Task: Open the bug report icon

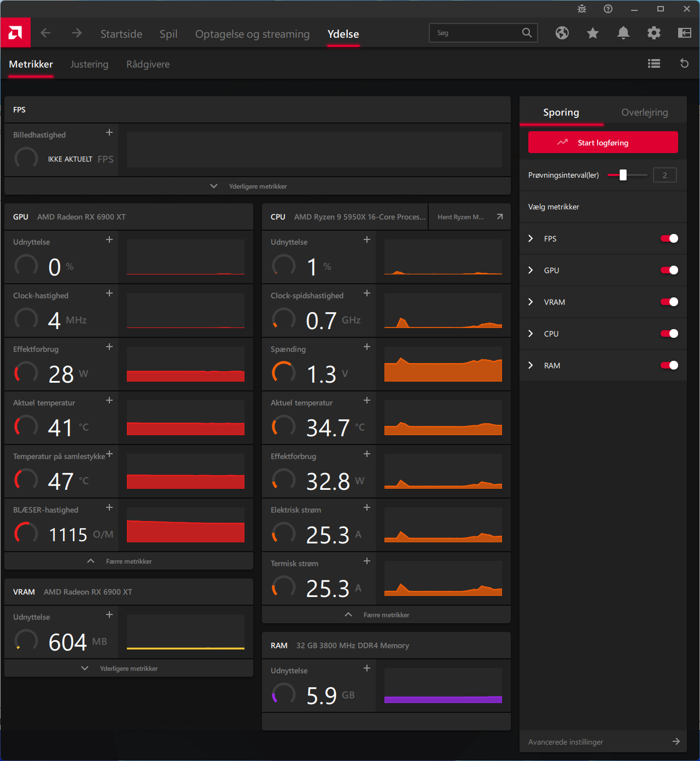Action: point(582,9)
